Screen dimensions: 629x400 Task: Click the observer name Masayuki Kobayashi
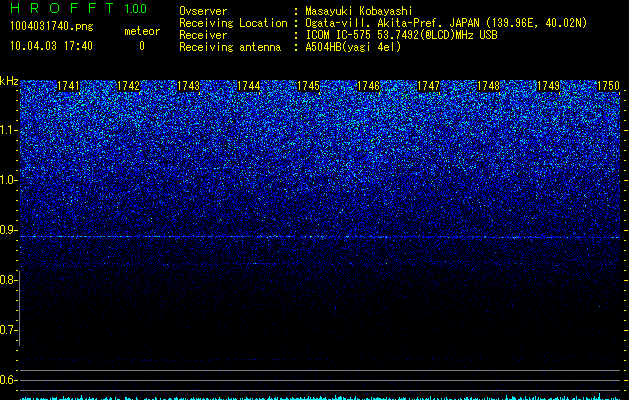tap(359, 11)
